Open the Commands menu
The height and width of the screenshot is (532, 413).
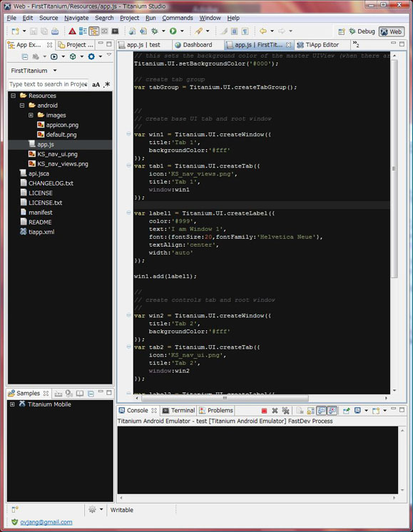(178, 18)
